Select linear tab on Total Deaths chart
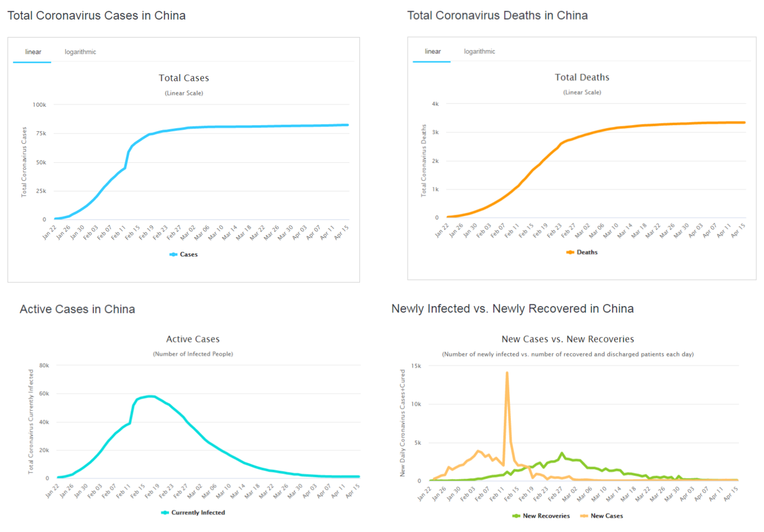 tap(433, 51)
